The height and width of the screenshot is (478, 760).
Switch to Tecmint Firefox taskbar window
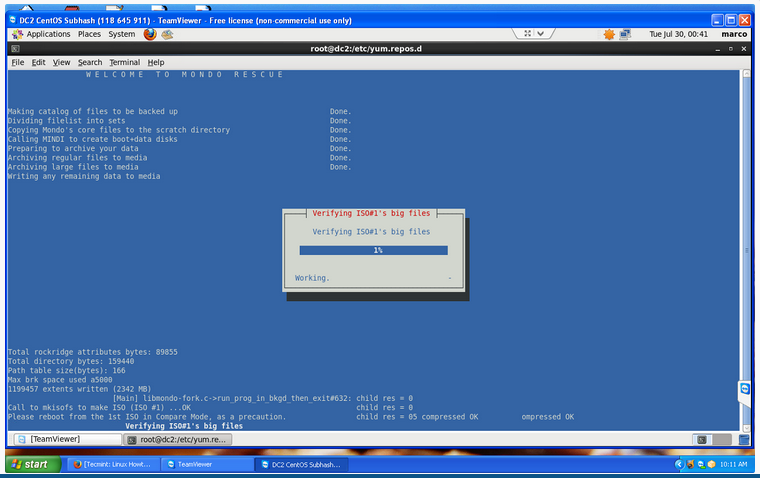click(x=112, y=464)
